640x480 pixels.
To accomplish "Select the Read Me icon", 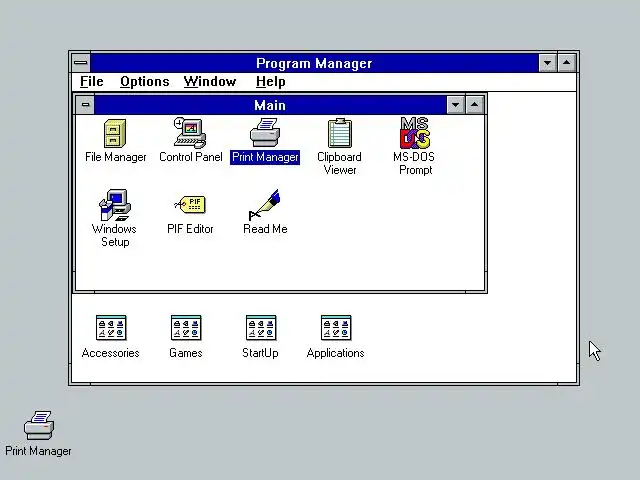I will point(265,205).
